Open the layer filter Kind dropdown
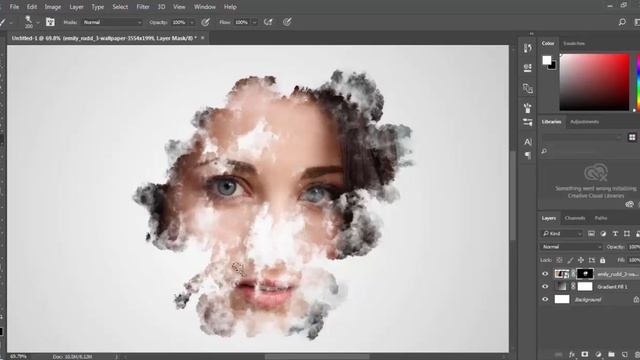The height and width of the screenshot is (360, 640). [x=562, y=233]
